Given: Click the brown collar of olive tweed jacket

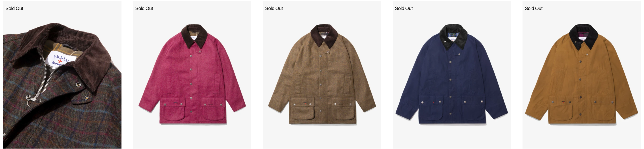Looking at the screenshot, I should [x=325, y=36].
